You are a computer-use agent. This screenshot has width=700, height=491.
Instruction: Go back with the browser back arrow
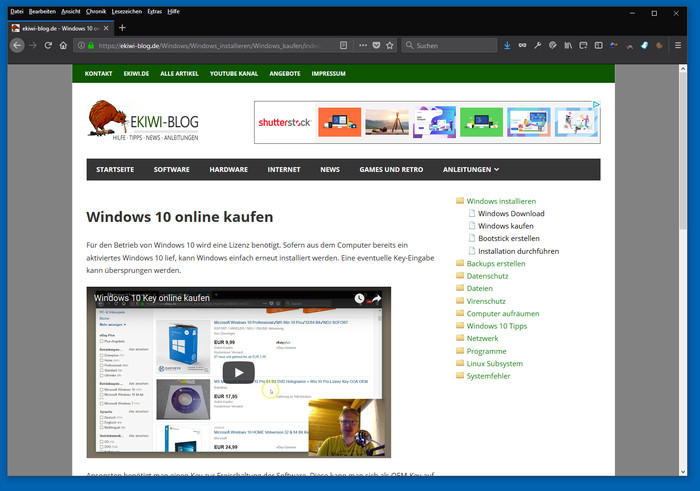pos(17,45)
